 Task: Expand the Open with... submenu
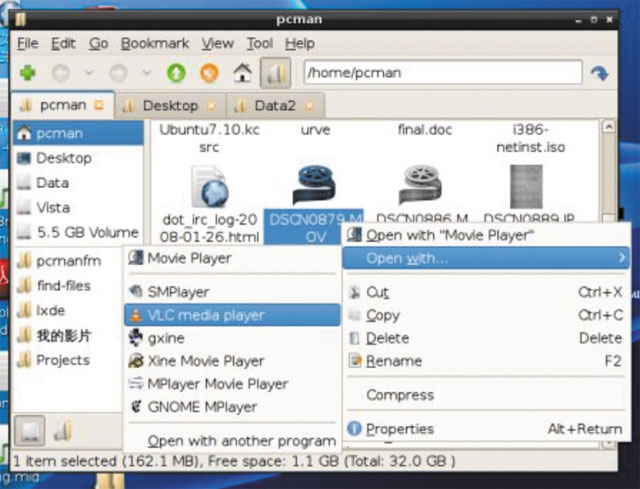pyautogui.click(x=486, y=258)
